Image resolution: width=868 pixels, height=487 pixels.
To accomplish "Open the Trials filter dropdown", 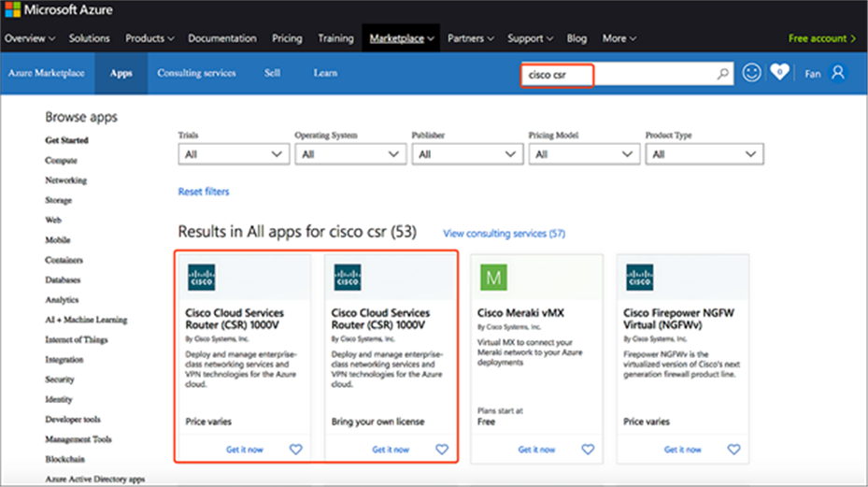I will (x=234, y=154).
